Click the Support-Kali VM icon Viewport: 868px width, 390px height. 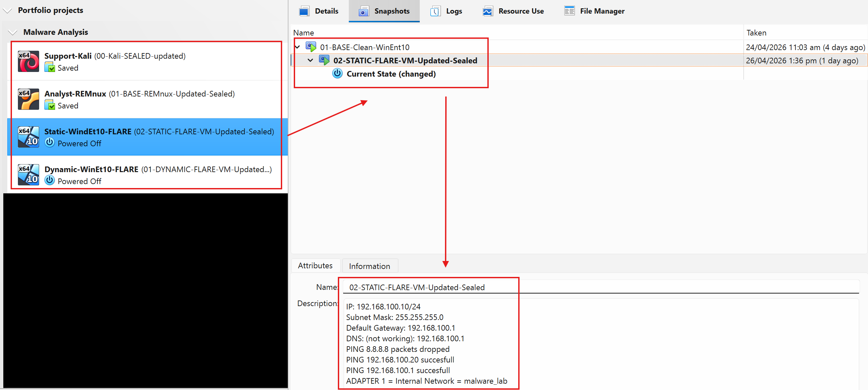[28, 61]
